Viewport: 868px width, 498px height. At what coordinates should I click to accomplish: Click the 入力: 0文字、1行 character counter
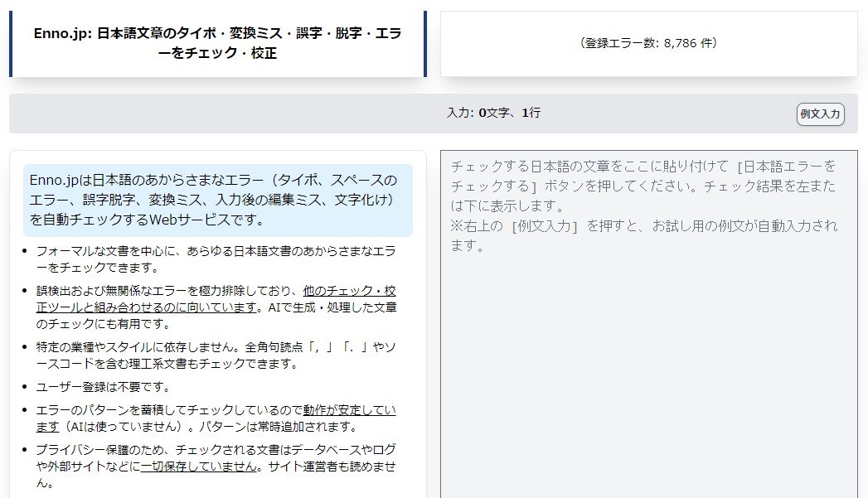(494, 113)
